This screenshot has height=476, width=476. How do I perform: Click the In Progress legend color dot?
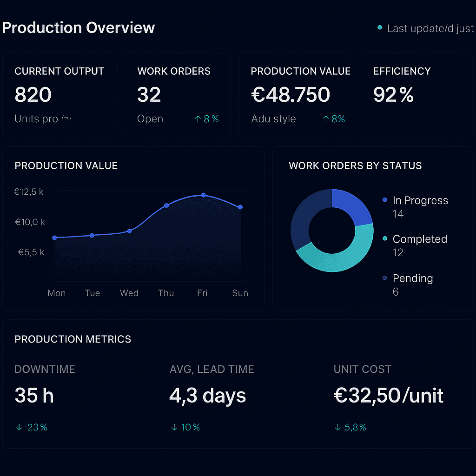(384, 200)
